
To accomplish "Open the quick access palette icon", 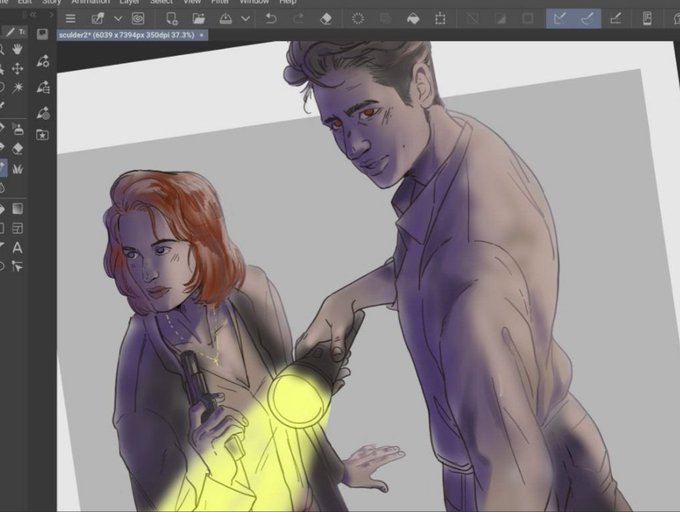I will pos(42,34).
